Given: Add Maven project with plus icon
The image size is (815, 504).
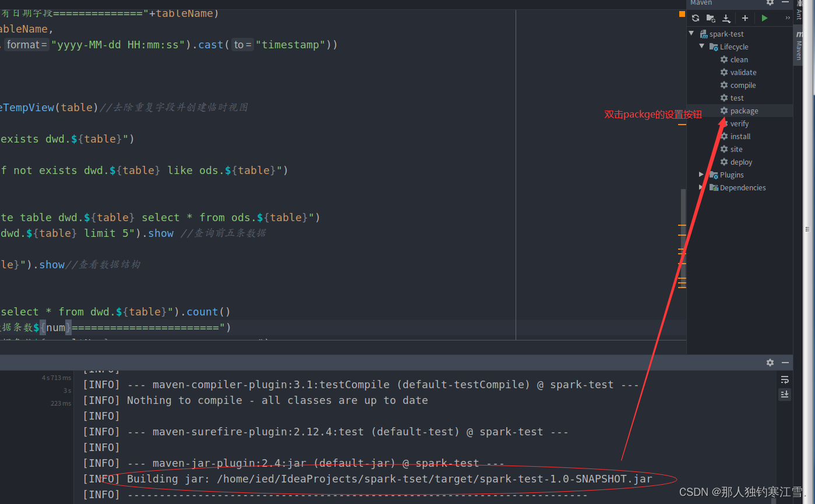Looking at the screenshot, I should point(745,18).
